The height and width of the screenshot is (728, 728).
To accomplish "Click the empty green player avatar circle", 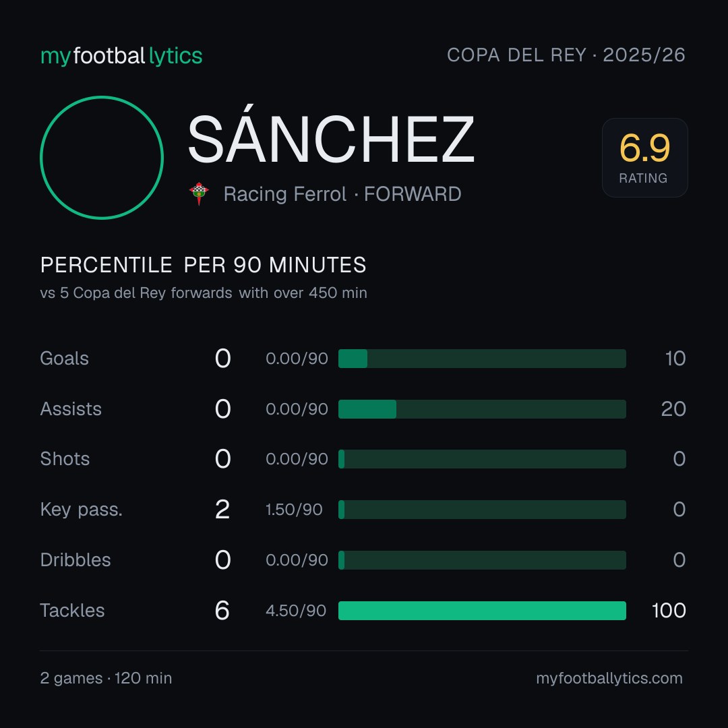I will tap(102, 157).
